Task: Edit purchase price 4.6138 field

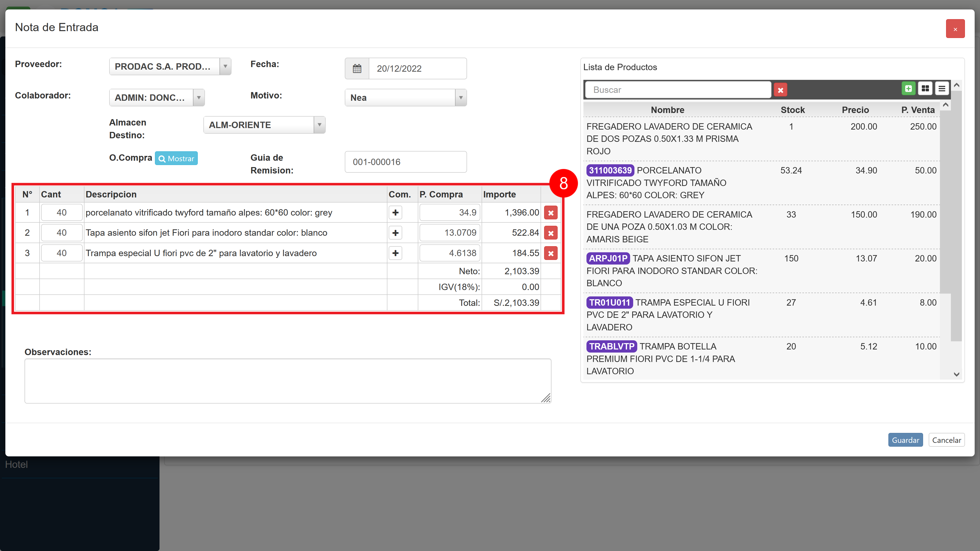Action: 450,253
